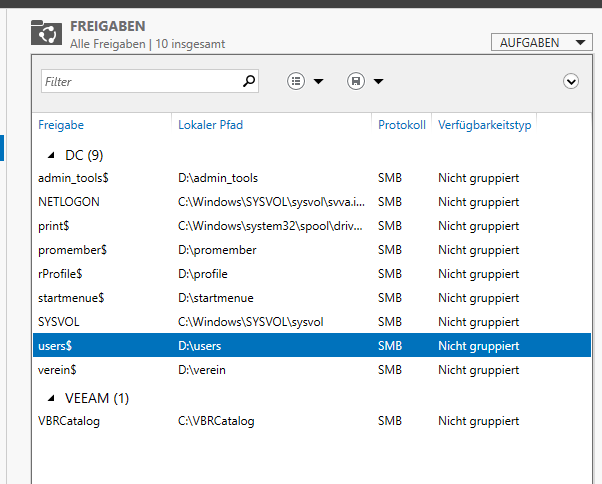Open the AUFGABEN dropdown

tap(542, 42)
